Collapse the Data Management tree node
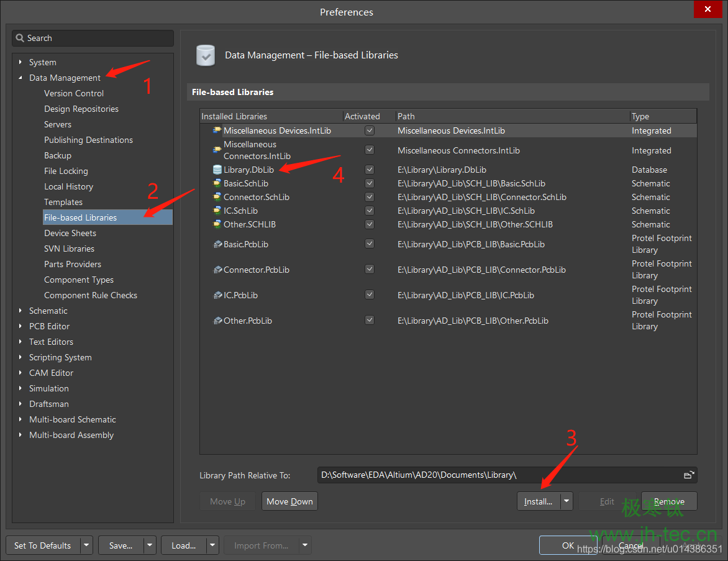Viewport: 728px width, 561px height. click(20, 78)
